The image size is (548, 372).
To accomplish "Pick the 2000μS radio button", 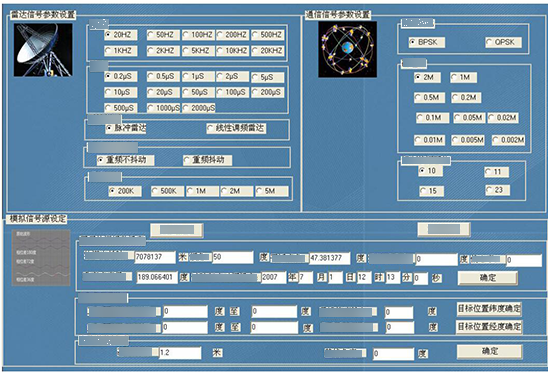I will coord(199,108).
